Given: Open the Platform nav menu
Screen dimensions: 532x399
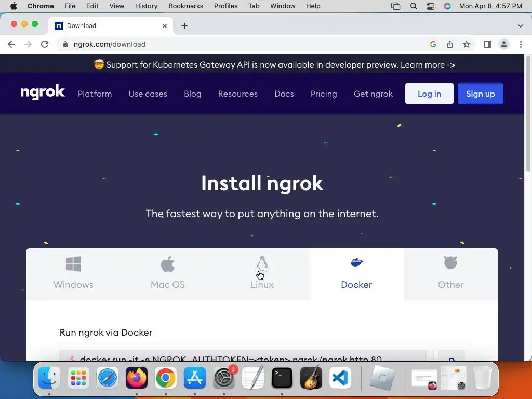Looking at the screenshot, I should point(95,94).
